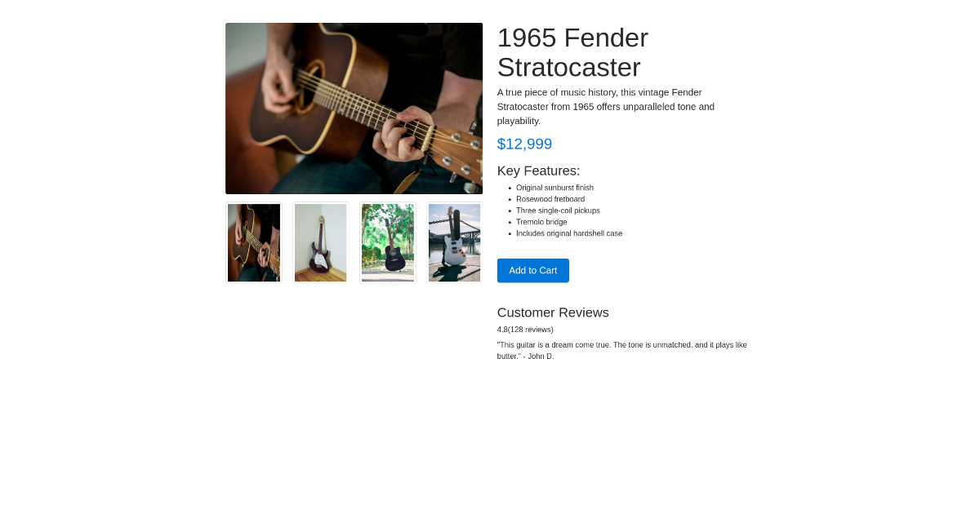
Task: Click John D.'s review quote
Action: tap(621, 350)
